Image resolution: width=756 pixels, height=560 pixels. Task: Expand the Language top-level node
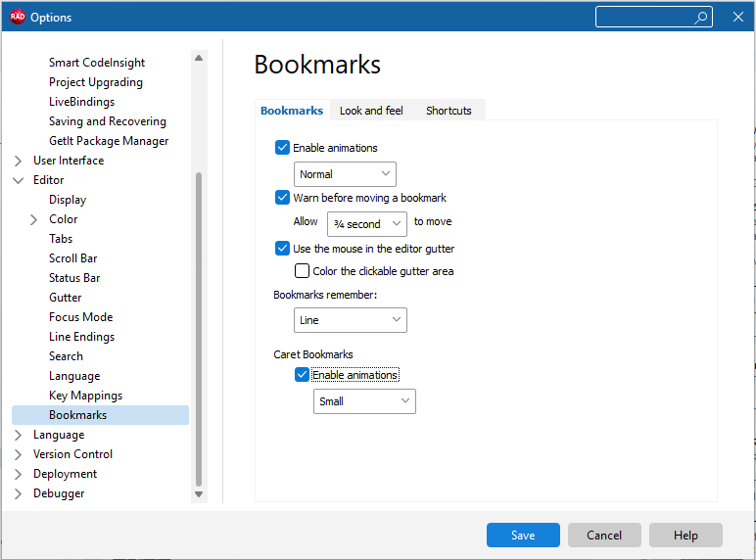coord(19,436)
